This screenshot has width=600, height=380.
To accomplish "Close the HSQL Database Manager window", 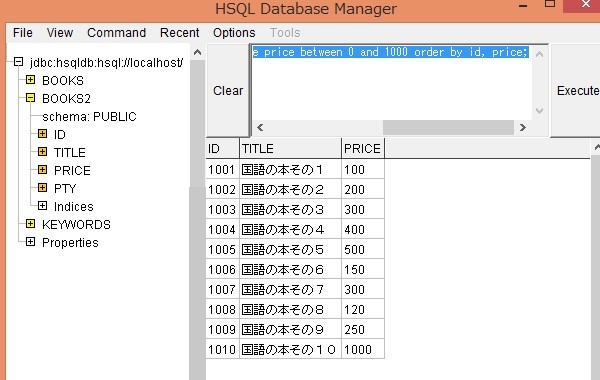I will point(584,5).
